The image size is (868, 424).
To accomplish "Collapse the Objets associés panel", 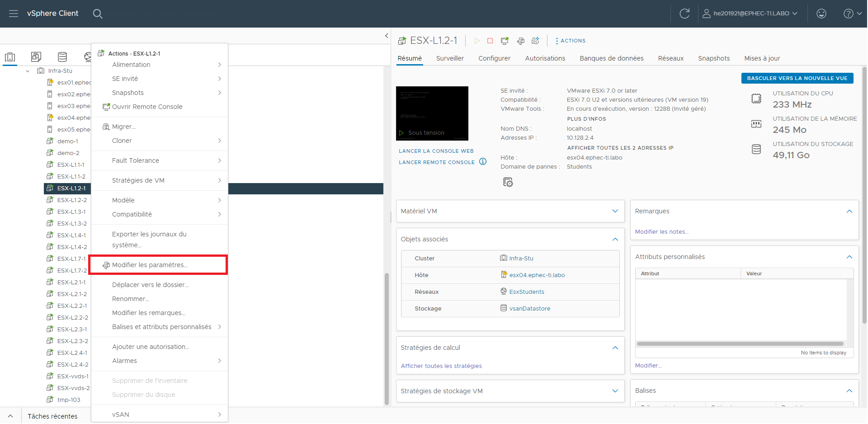I will click(x=615, y=239).
